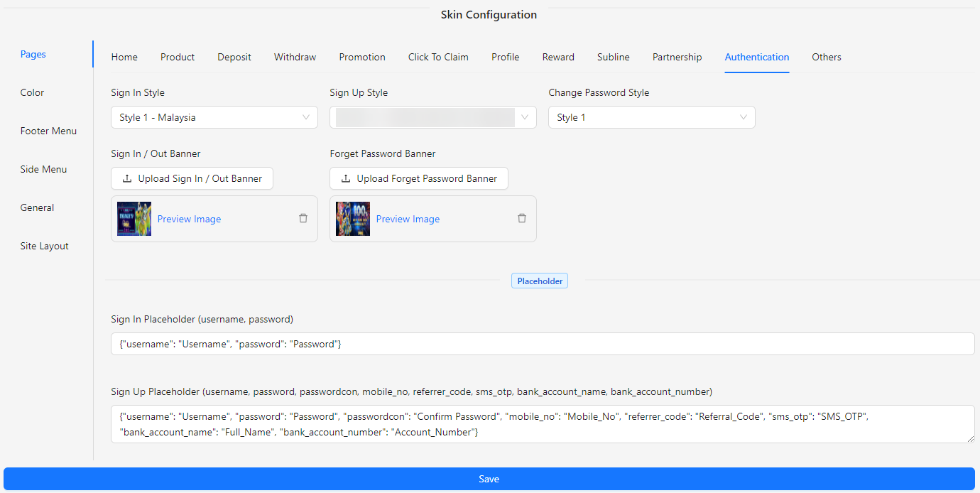980x493 pixels.
Task: Open Site Layout settings
Action: [x=44, y=246]
